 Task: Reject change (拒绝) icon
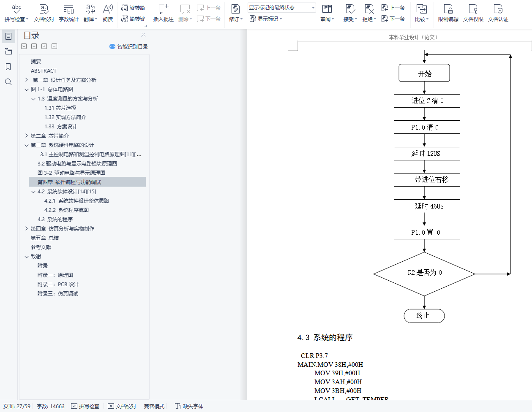click(369, 8)
